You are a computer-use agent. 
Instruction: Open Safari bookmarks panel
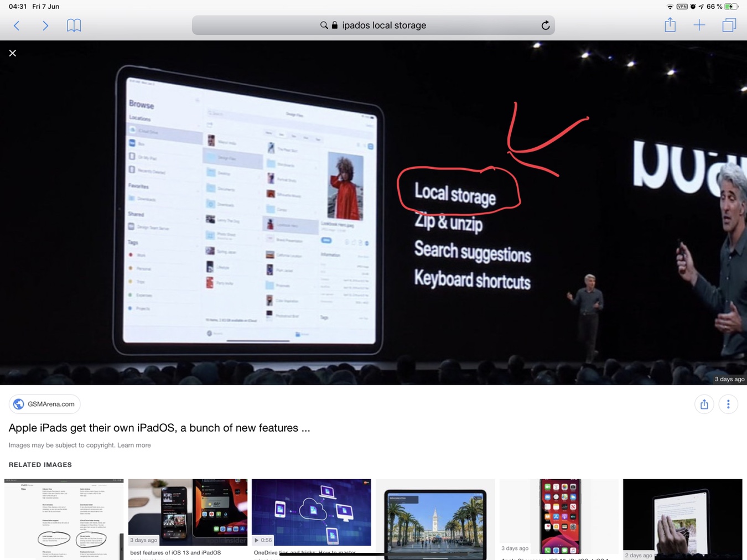tap(74, 25)
